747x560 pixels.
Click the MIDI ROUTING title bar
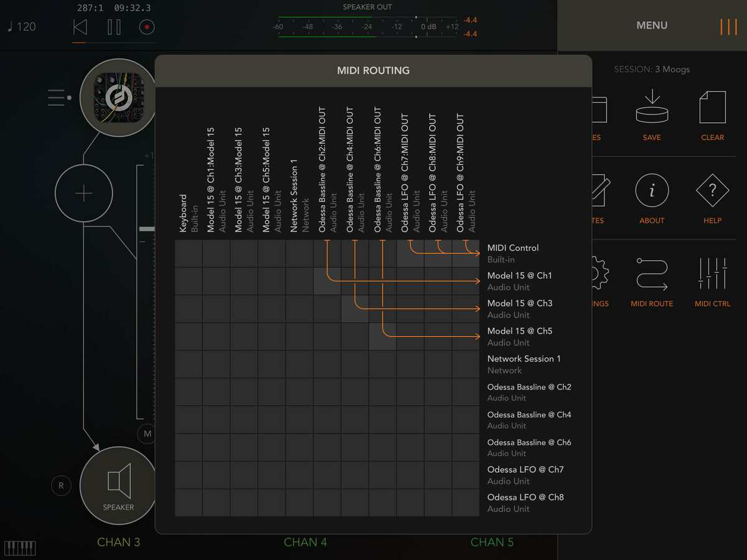374,70
